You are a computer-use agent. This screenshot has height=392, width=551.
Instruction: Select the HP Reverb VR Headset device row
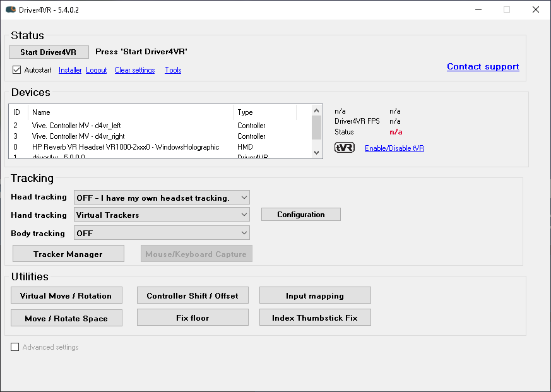coord(126,147)
